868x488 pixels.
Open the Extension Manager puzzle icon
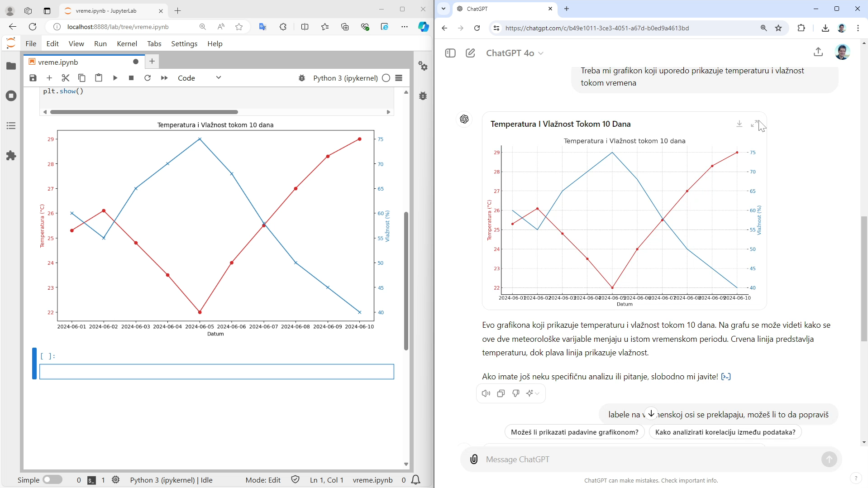click(x=11, y=156)
